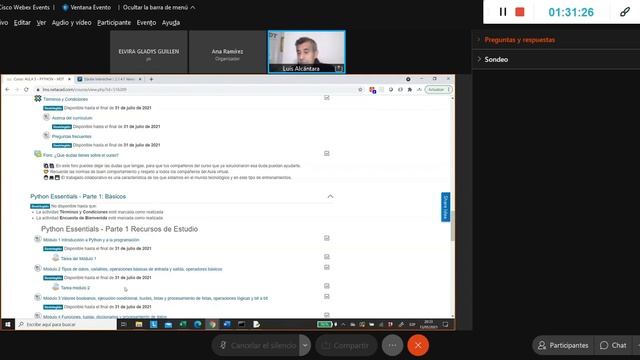The height and width of the screenshot is (360, 640).
Task: Toggle completion checkbox for Módulo 1
Action: [x=327, y=238]
